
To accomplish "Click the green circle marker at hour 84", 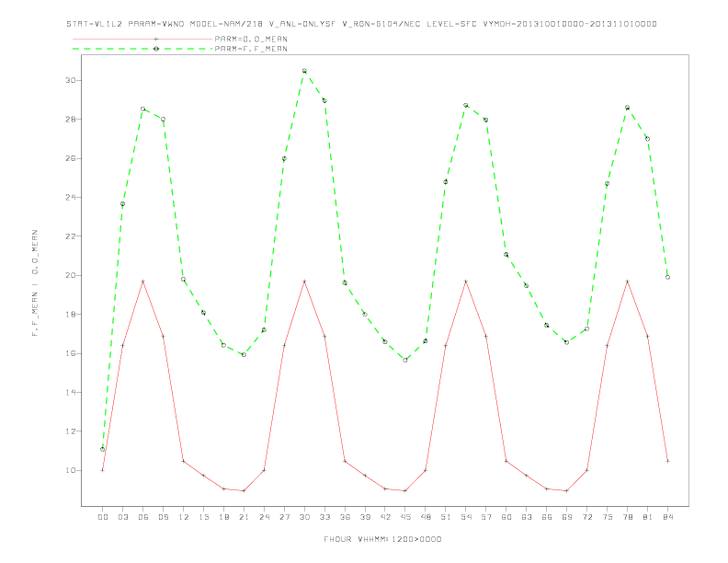I will pyautogui.click(x=667, y=277).
